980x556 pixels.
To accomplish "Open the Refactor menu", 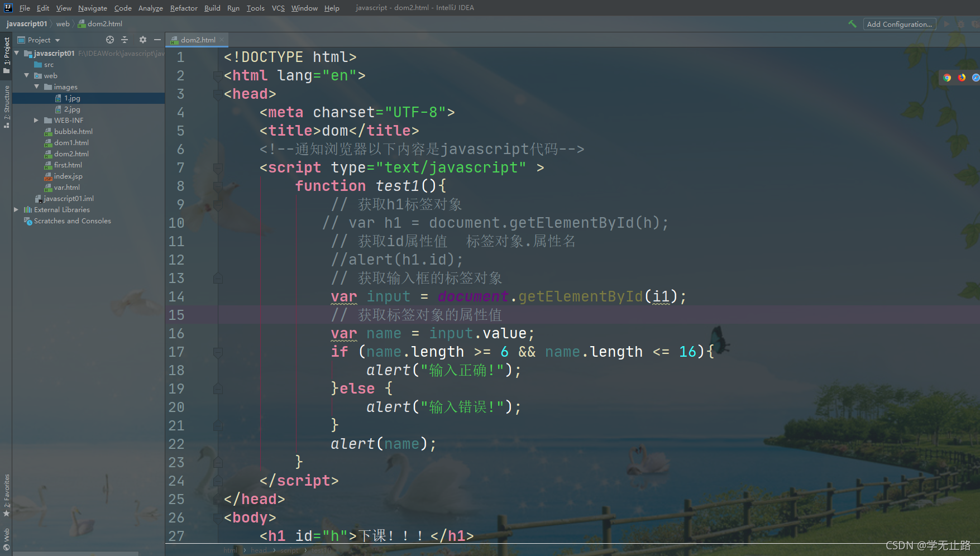I will pos(184,8).
